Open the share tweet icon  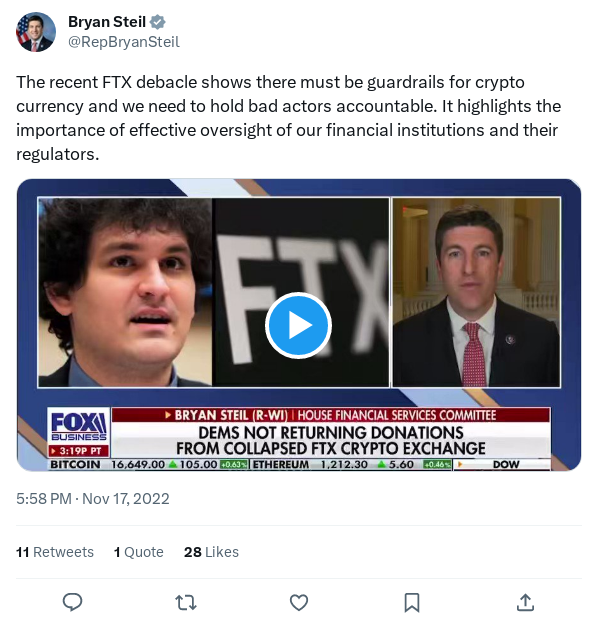pyautogui.click(x=525, y=602)
